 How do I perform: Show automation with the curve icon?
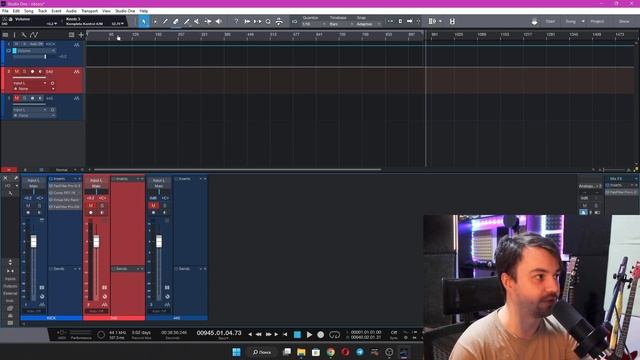click(34, 35)
